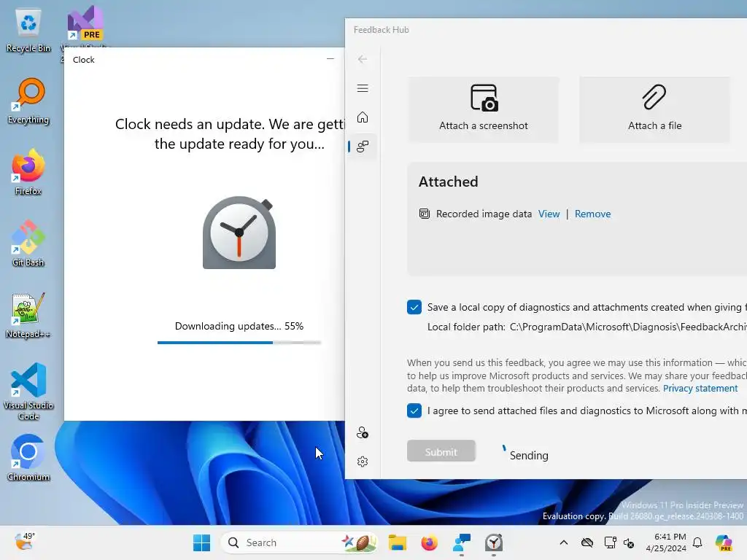Open Chromium desktop shortcut

pos(28,459)
